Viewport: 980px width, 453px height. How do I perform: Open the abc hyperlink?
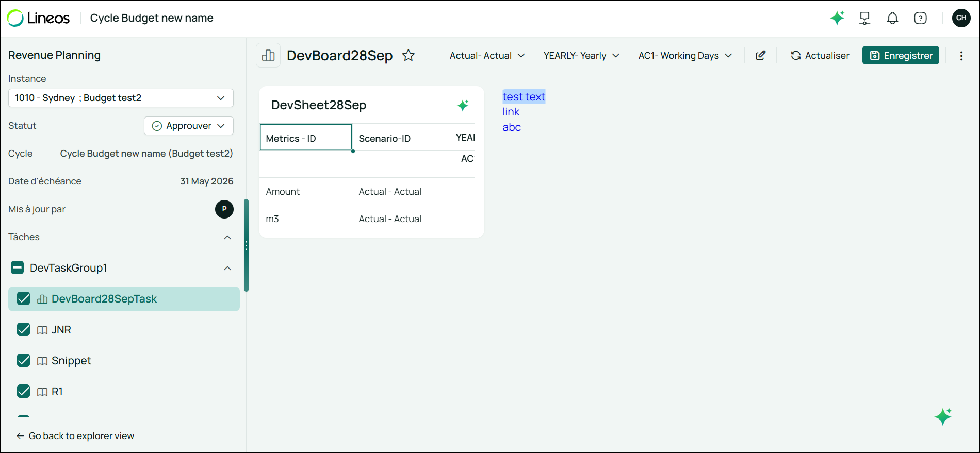click(512, 127)
